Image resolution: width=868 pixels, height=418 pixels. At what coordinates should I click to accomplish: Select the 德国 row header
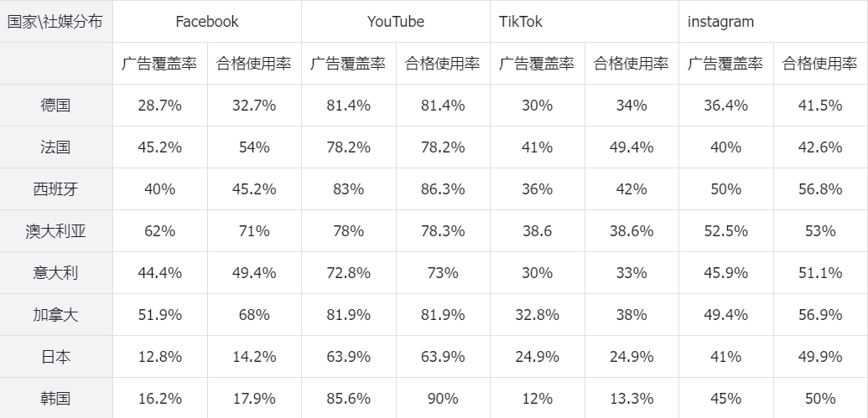(56, 105)
